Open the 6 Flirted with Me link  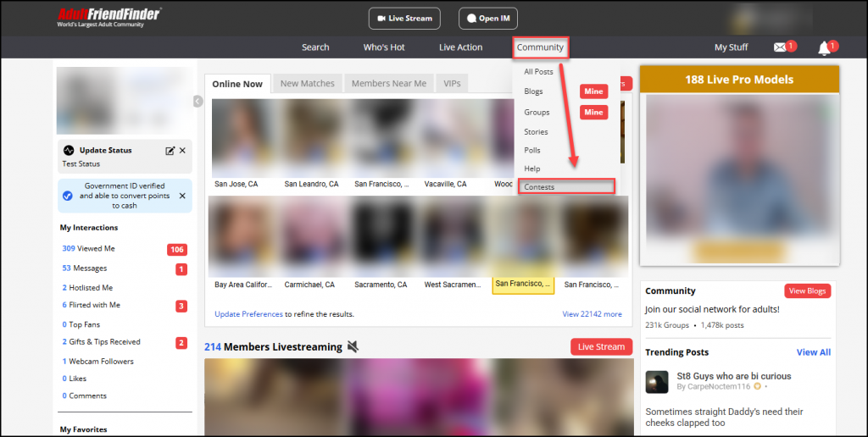click(x=91, y=305)
